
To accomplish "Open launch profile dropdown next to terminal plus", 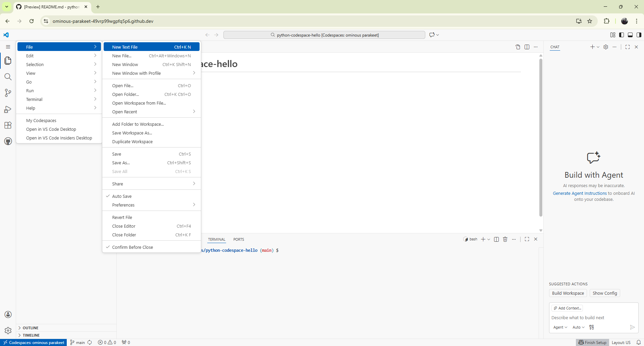I will [x=489, y=239].
